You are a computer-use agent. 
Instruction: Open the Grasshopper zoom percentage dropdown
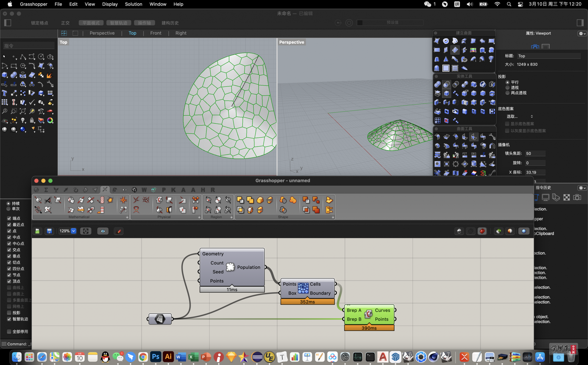pyautogui.click(x=74, y=231)
